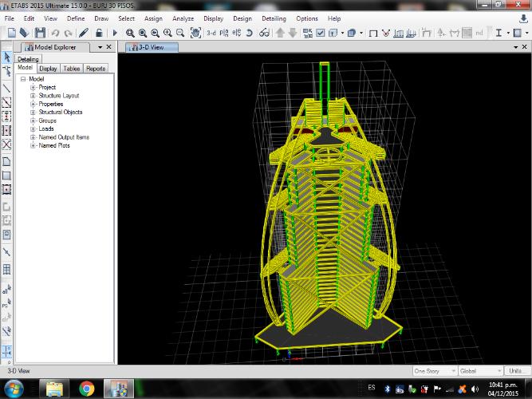Expand the Project tree node
The width and height of the screenshot is (532, 399).
coord(33,87)
